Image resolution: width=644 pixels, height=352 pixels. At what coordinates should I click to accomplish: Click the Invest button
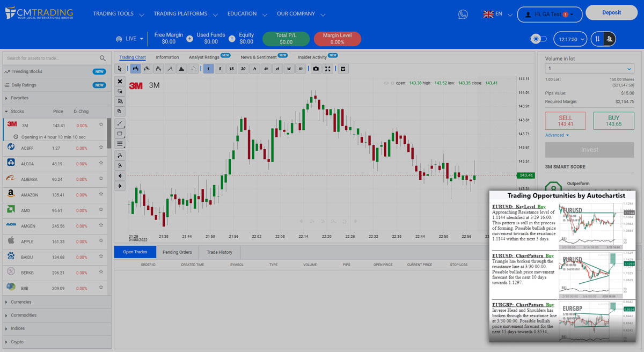coord(589,150)
